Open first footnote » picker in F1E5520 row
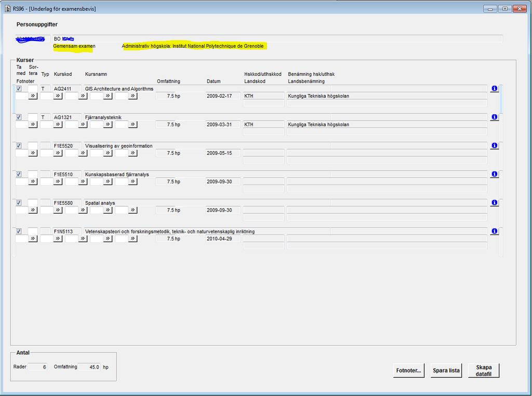532x396 pixels. 33,153
